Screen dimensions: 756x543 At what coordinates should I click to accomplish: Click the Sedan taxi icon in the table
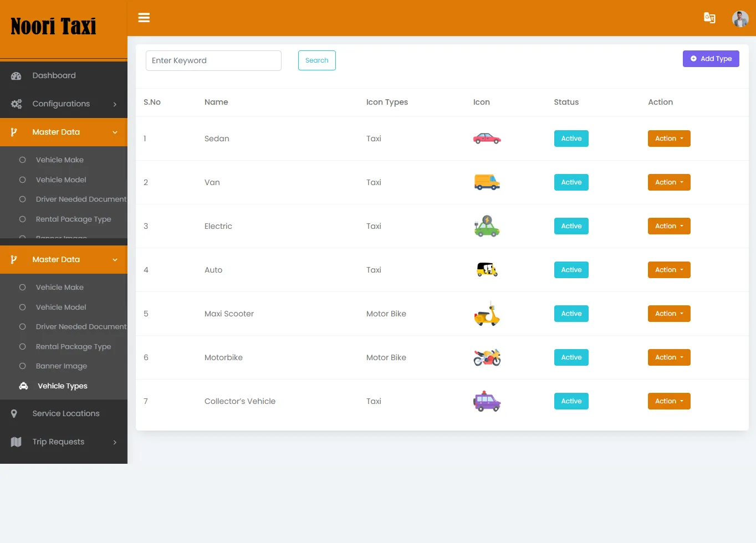pos(487,139)
